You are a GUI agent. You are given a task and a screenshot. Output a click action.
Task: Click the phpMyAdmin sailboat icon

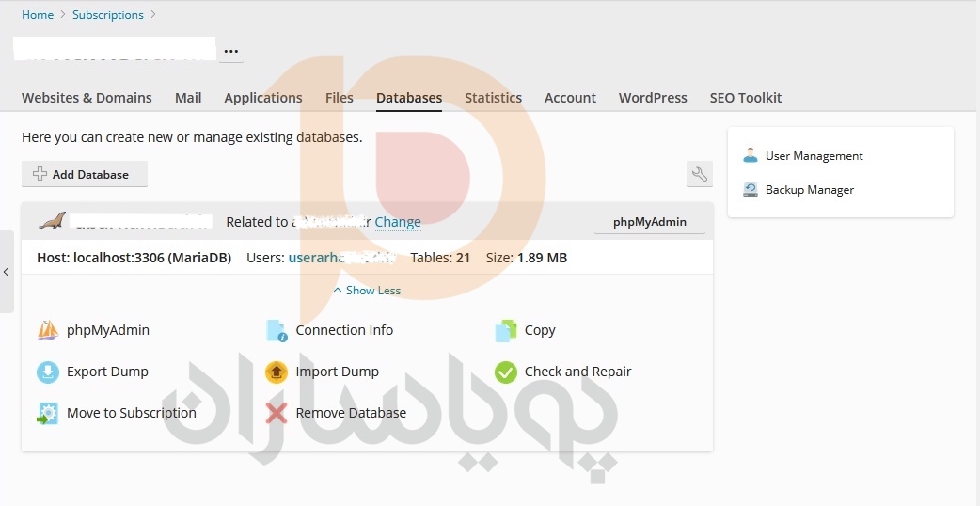(x=48, y=330)
